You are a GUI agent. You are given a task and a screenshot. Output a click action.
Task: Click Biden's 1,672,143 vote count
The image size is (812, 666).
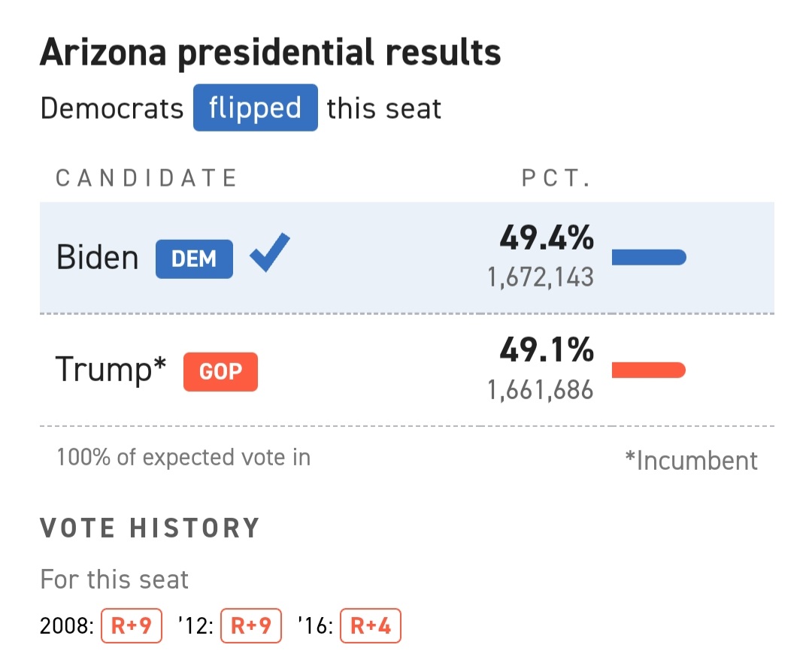point(541,278)
